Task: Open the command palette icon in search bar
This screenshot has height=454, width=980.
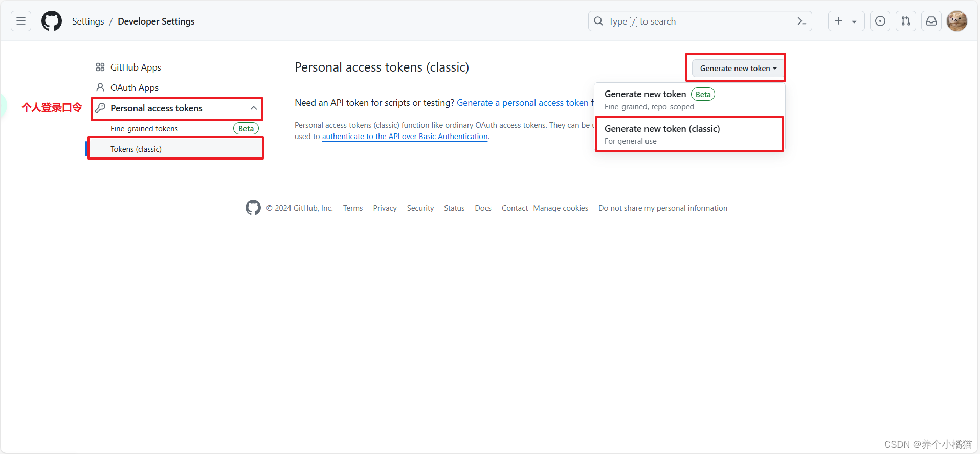Action: pyautogui.click(x=801, y=21)
